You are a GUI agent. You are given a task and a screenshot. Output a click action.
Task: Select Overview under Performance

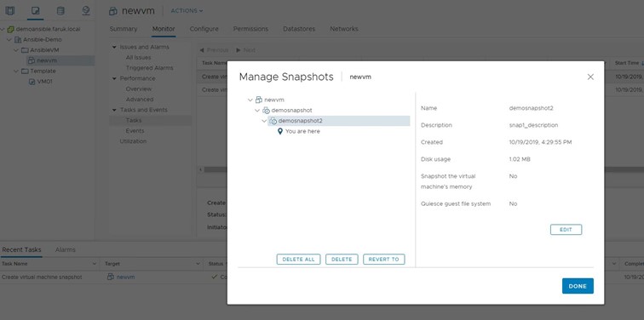tap(139, 89)
